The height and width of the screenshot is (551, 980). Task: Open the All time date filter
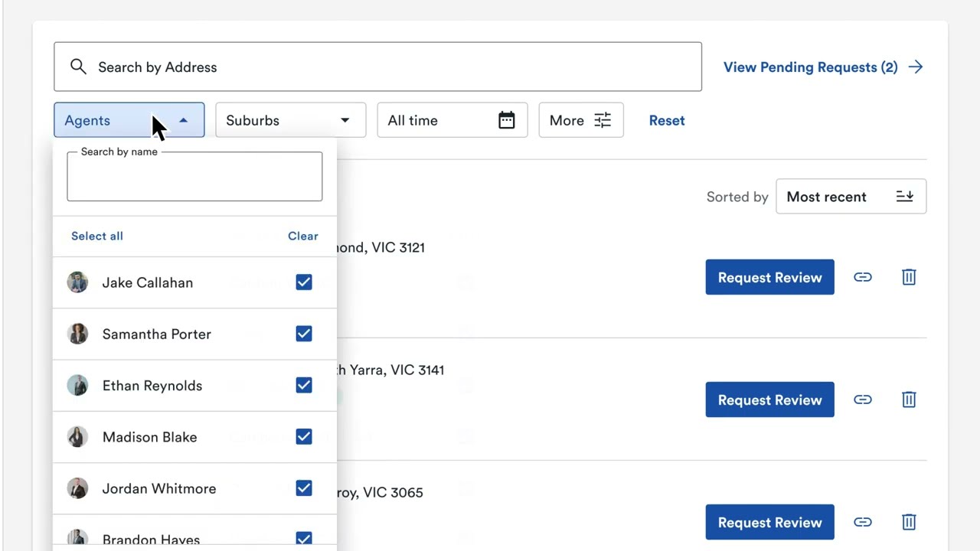(x=452, y=120)
